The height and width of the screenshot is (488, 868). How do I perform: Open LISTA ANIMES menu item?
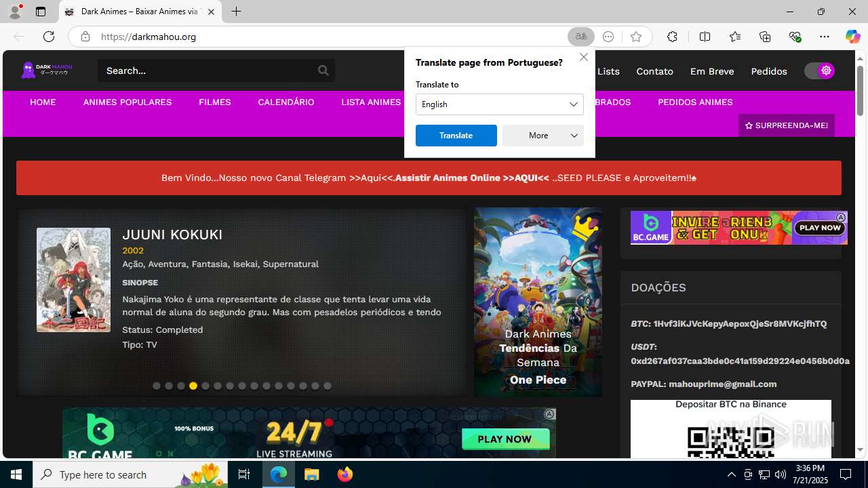click(x=371, y=102)
